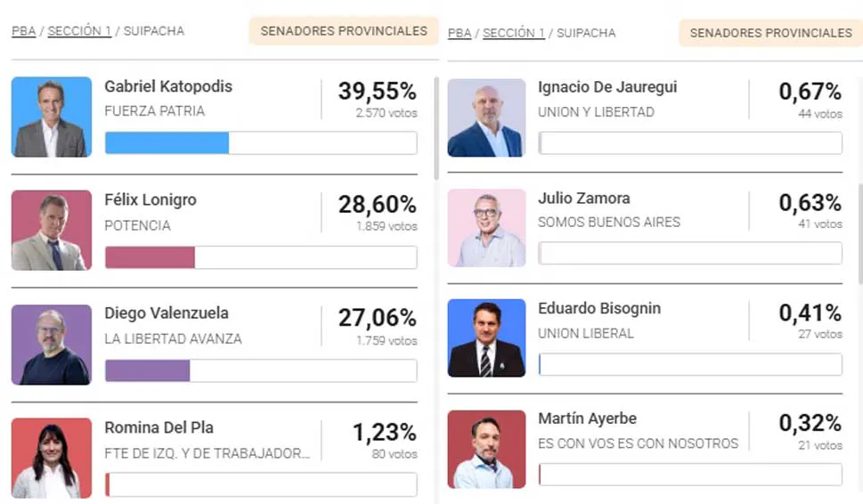Image resolution: width=863 pixels, height=504 pixels.
Task: Select left SENADORES PROVINCIALES tab
Action: [344, 31]
